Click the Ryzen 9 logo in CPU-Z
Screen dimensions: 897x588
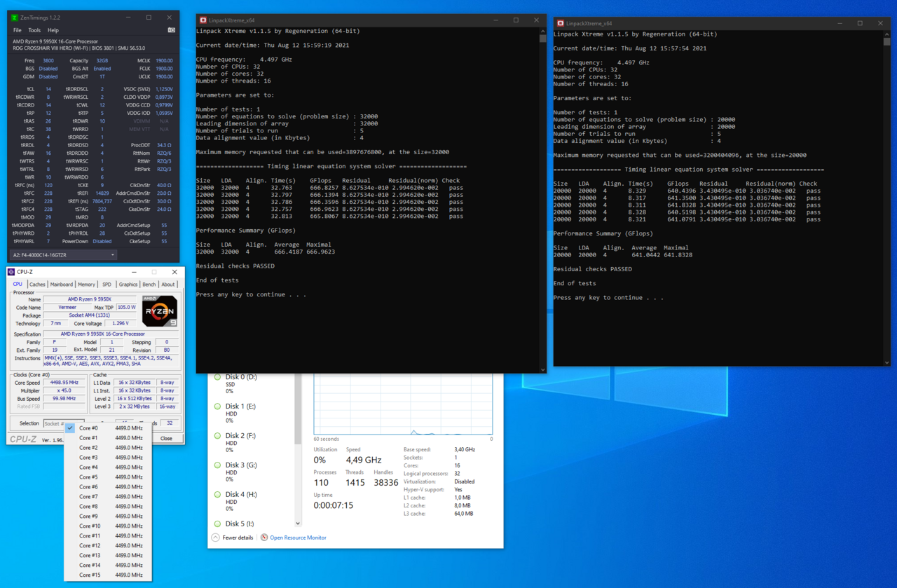coord(159,311)
